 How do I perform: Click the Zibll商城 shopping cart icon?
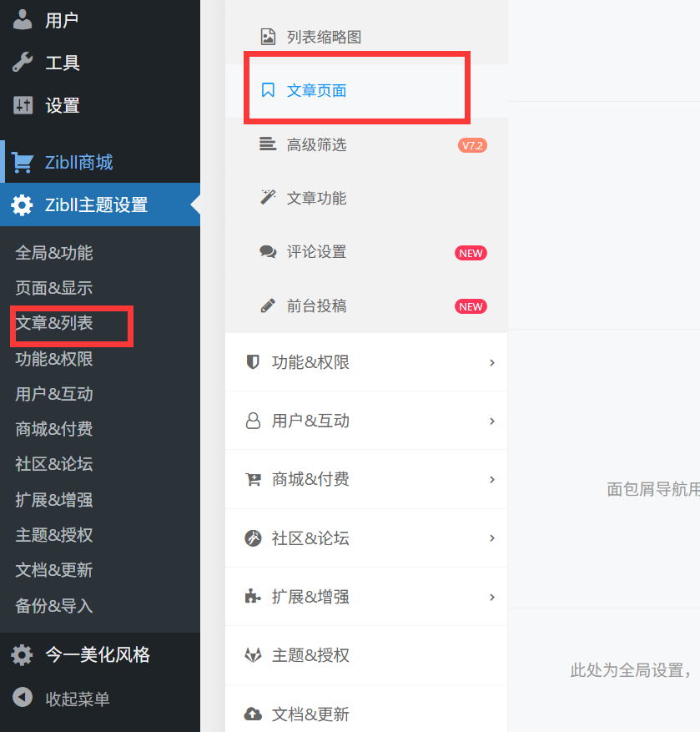point(23,163)
